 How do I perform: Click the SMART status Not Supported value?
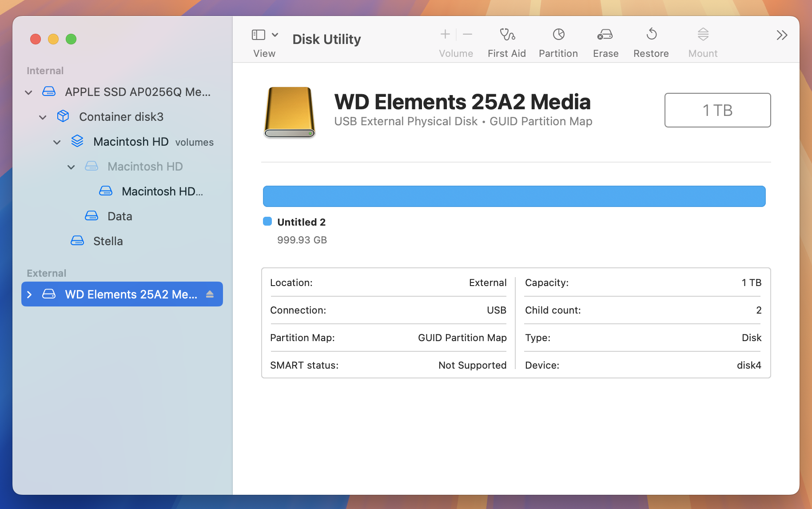[x=473, y=365]
